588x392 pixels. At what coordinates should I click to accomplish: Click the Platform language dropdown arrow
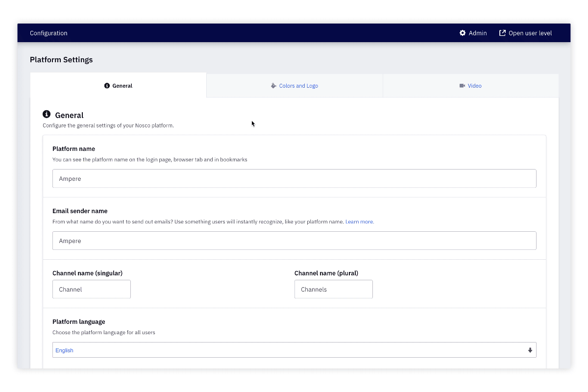(x=530, y=350)
